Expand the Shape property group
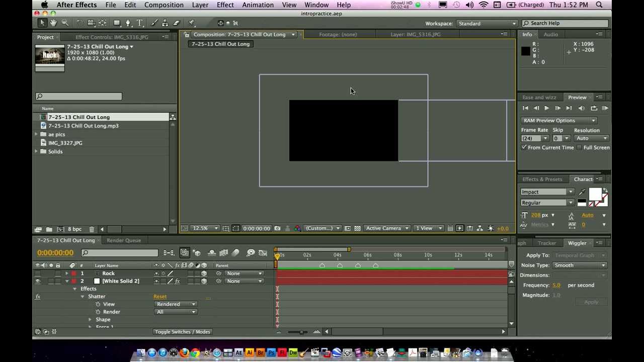The width and height of the screenshot is (644, 362). point(90,320)
